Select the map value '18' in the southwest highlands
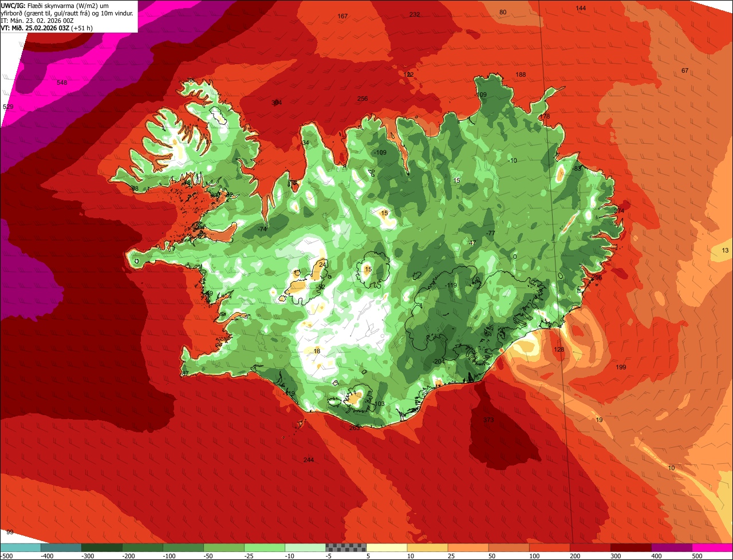 point(317,351)
